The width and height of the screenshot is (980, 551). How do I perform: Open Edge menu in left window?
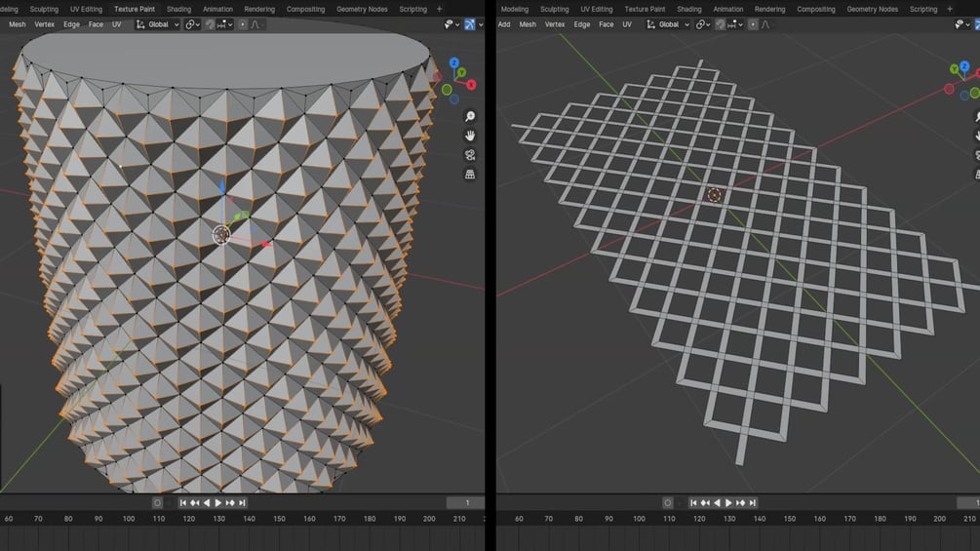(71, 24)
